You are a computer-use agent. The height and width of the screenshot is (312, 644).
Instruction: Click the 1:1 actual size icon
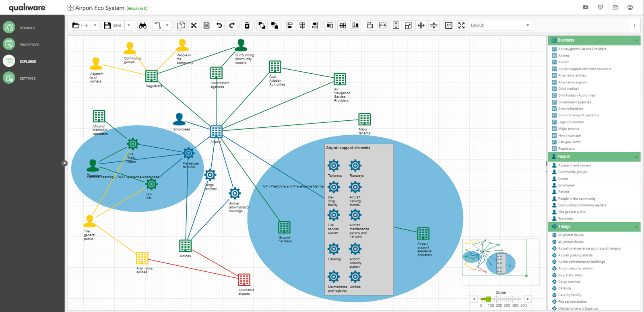448,25
